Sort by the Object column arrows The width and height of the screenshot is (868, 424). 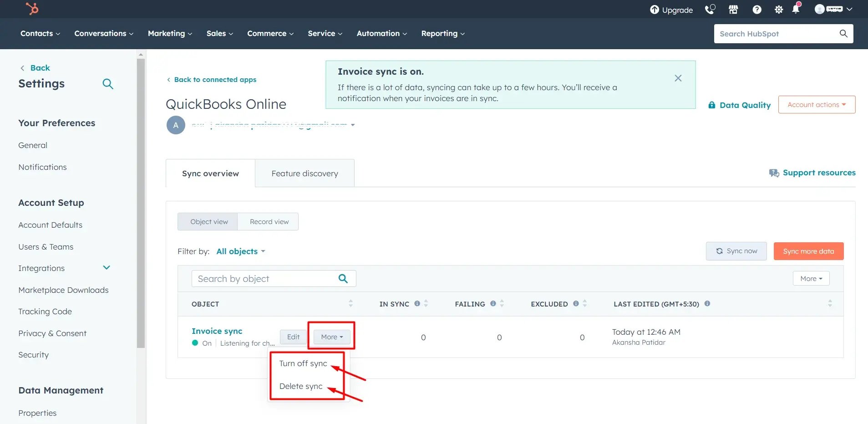[x=350, y=303]
